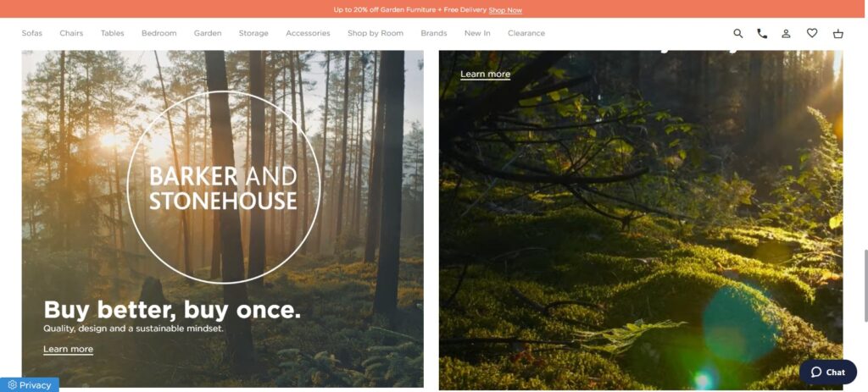Open the Chairs menu
Viewport: 868px width, 392px height.
[71, 33]
